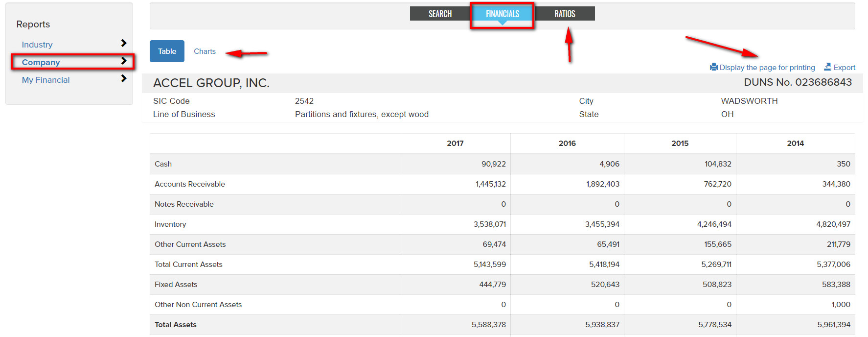Click the 2017 column header
The height and width of the screenshot is (337, 868).
pos(455,144)
